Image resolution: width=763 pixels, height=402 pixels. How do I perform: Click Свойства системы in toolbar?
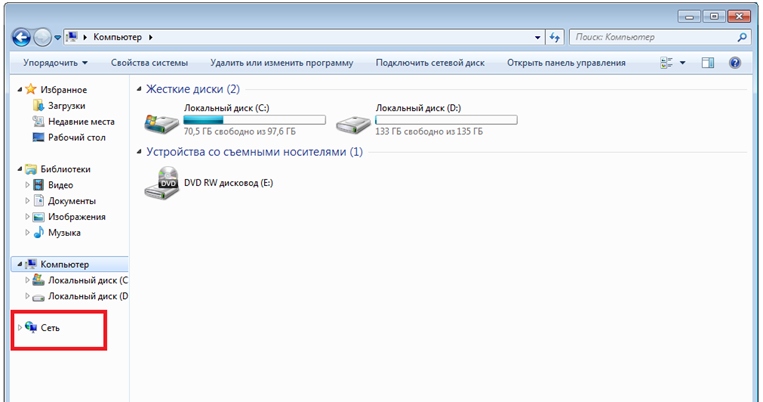tap(147, 63)
